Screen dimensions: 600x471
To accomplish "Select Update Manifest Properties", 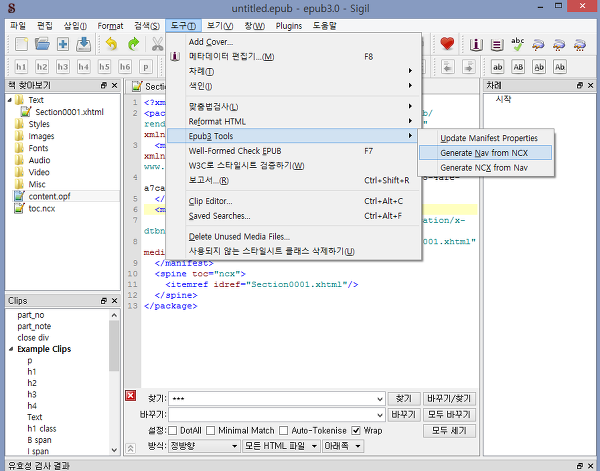I will point(485,138).
